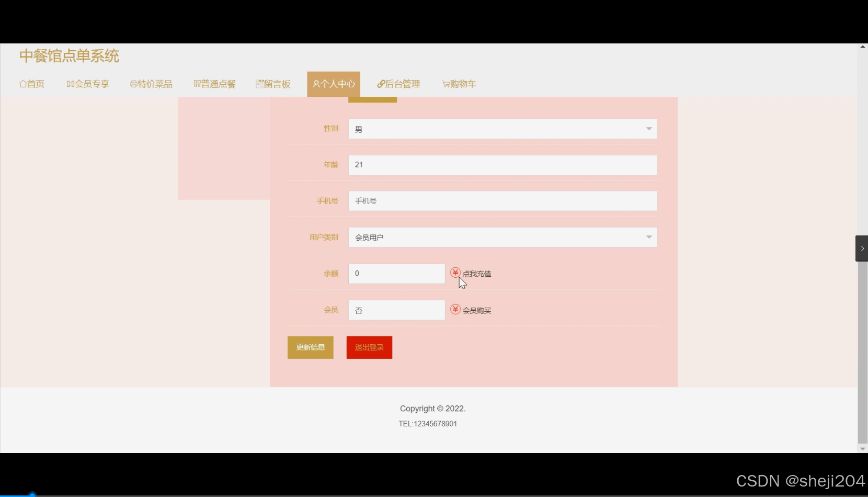Click the 手机号 phone number field
This screenshot has width=868, height=497.
click(x=501, y=200)
